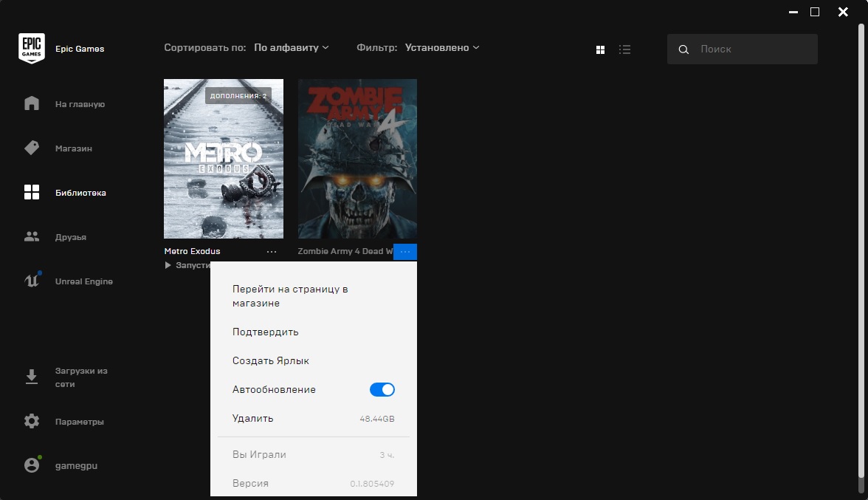Open 'Параметры' sidebar entry
Screen dimensions: 868x500
tap(79, 422)
